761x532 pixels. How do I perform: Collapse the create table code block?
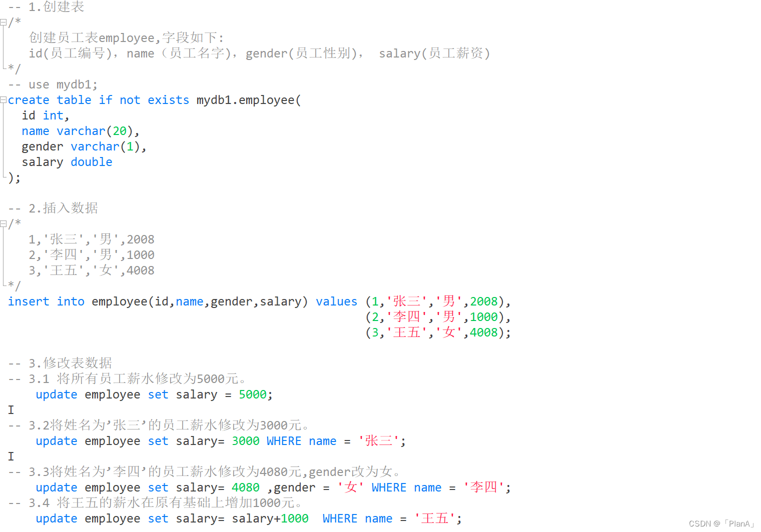pos(4,99)
